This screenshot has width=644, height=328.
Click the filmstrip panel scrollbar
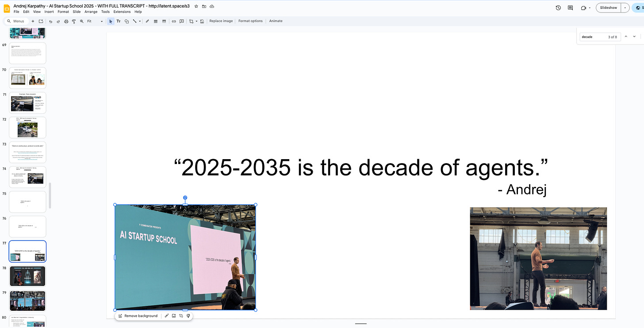click(x=50, y=195)
